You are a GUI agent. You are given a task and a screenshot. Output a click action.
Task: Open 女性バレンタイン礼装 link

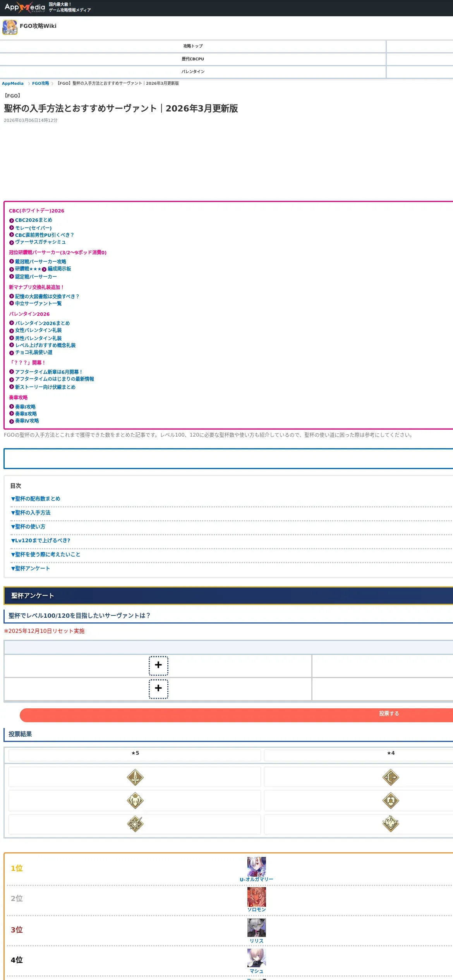click(x=38, y=331)
